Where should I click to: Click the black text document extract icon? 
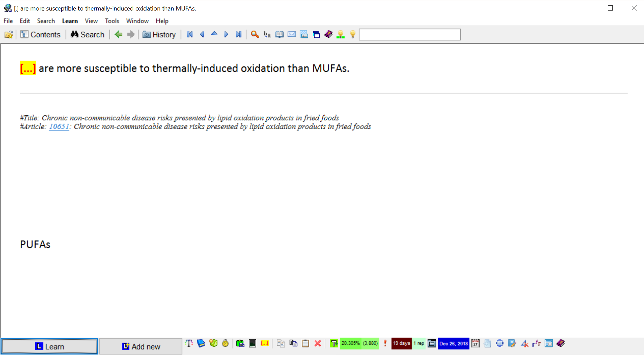pos(252,343)
